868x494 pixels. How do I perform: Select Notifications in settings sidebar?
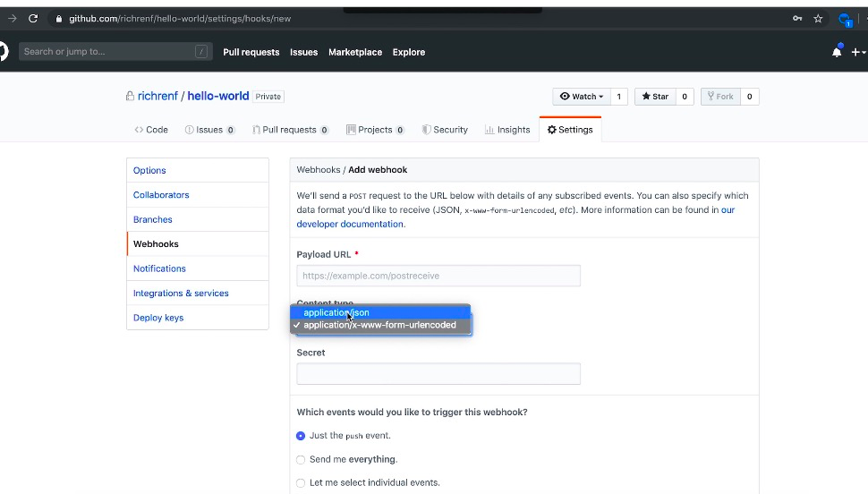pyautogui.click(x=198, y=268)
